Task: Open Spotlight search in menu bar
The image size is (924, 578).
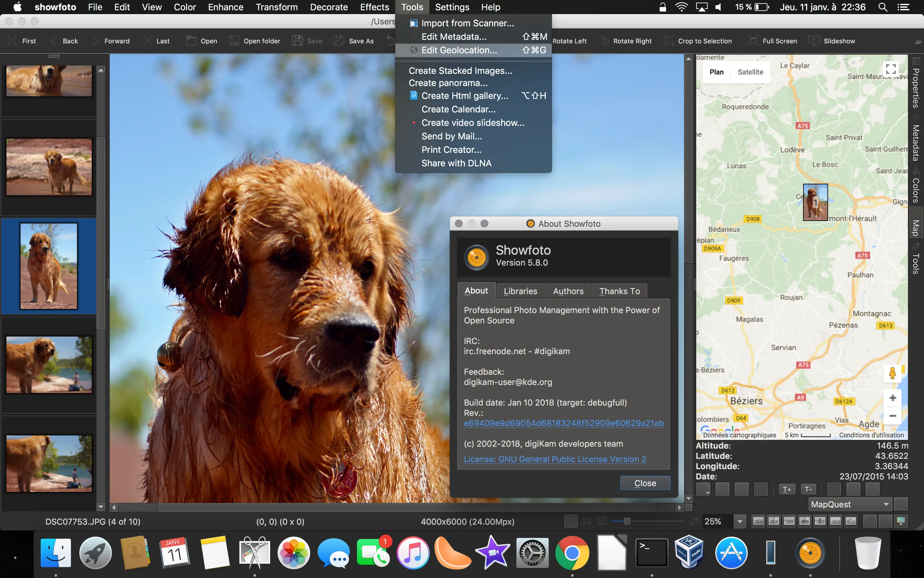Action: [882, 7]
